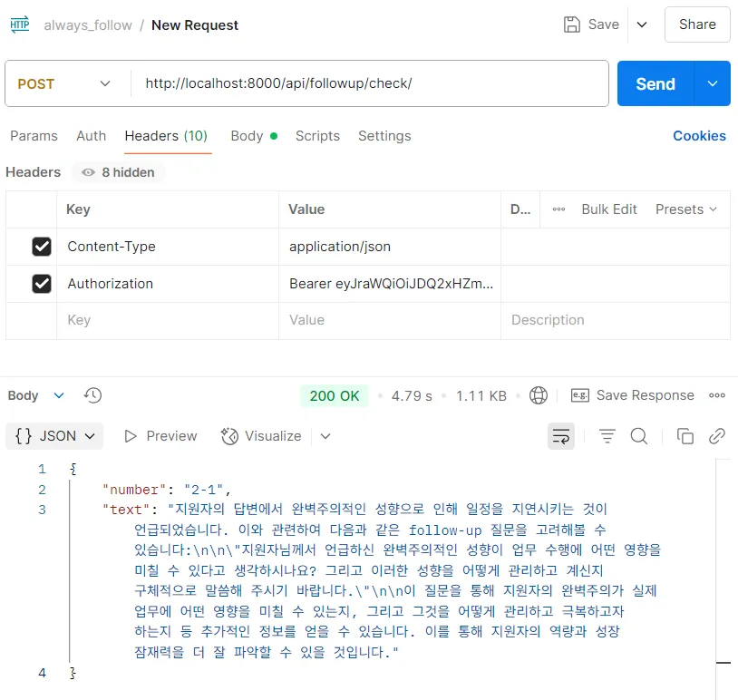Click Bulk Edit for headers
738x700 pixels.
pos(609,209)
